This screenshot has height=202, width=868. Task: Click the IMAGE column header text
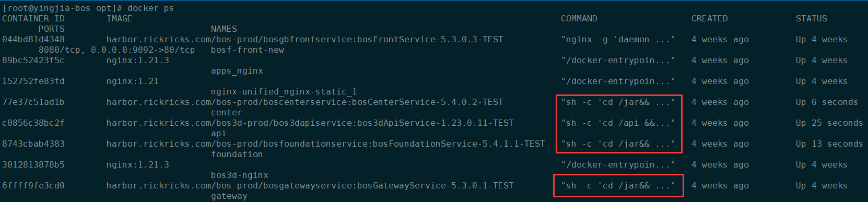[x=119, y=18]
